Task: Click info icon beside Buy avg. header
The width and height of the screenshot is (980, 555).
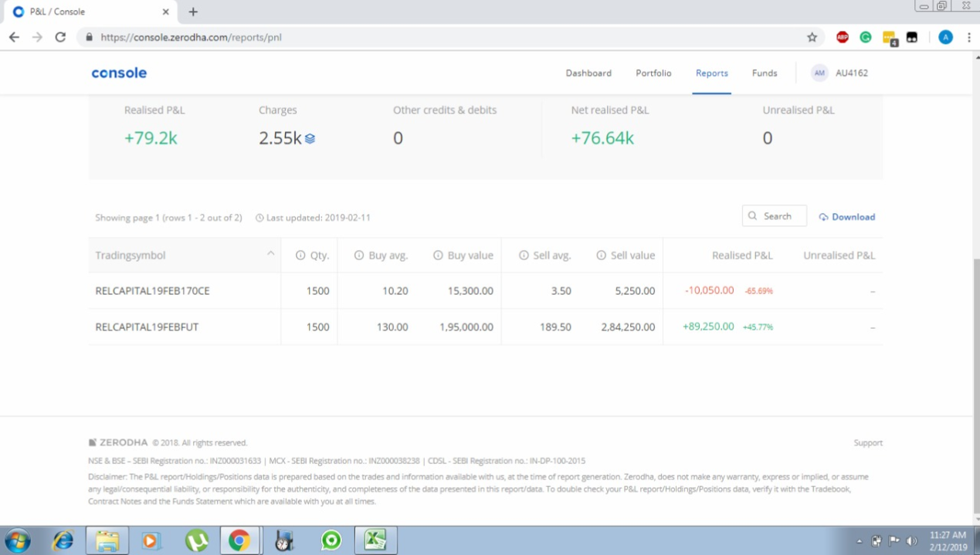Action: tap(358, 256)
